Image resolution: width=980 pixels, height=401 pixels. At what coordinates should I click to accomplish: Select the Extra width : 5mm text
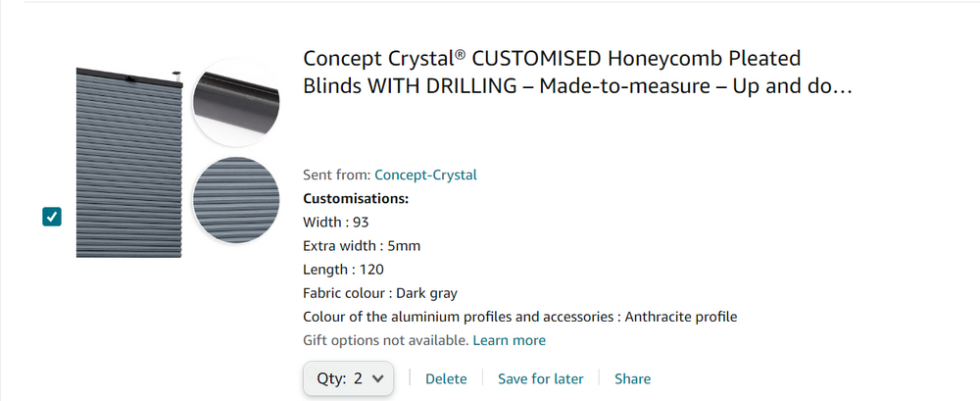click(x=362, y=245)
